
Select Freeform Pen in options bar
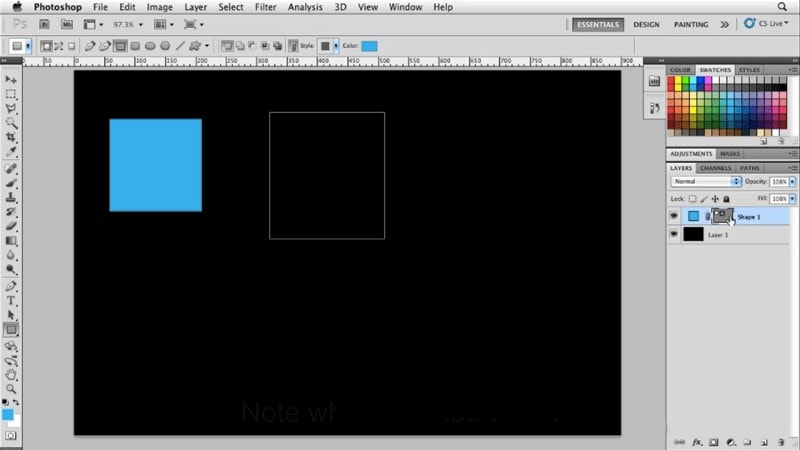tap(105, 46)
